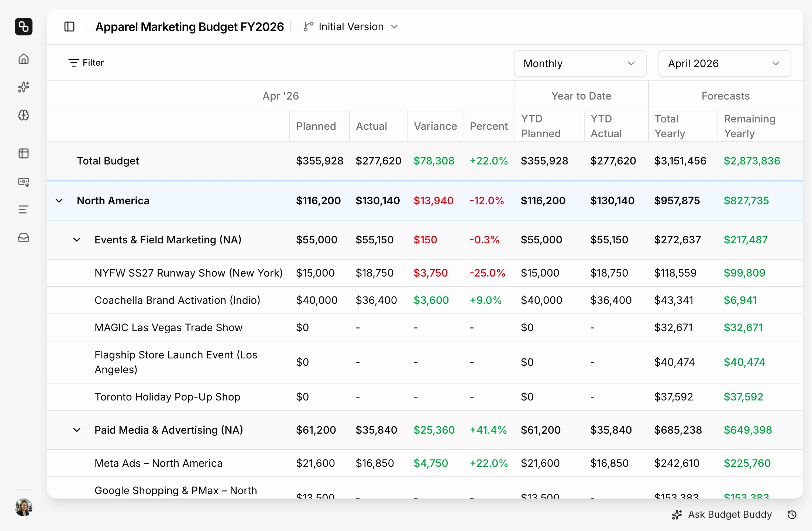Click the Ask Budget Buddy sparkle icon

pyautogui.click(x=677, y=515)
